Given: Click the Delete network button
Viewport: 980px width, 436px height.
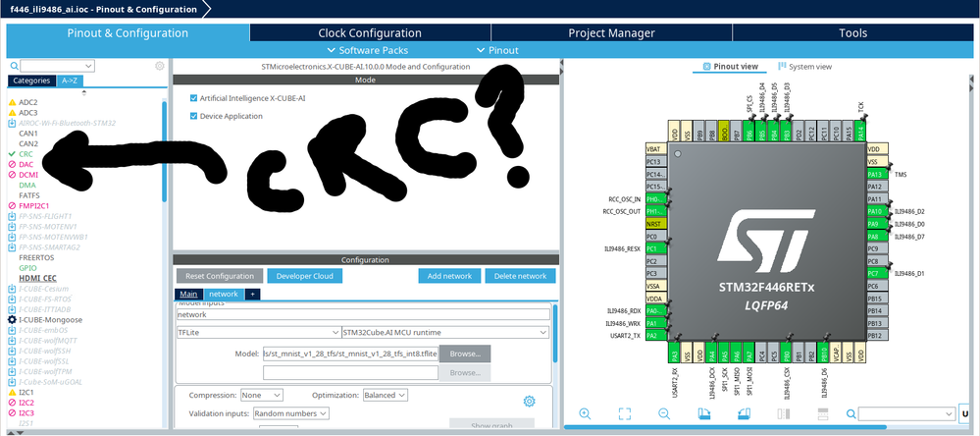Looking at the screenshot, I should click(520, 276).
